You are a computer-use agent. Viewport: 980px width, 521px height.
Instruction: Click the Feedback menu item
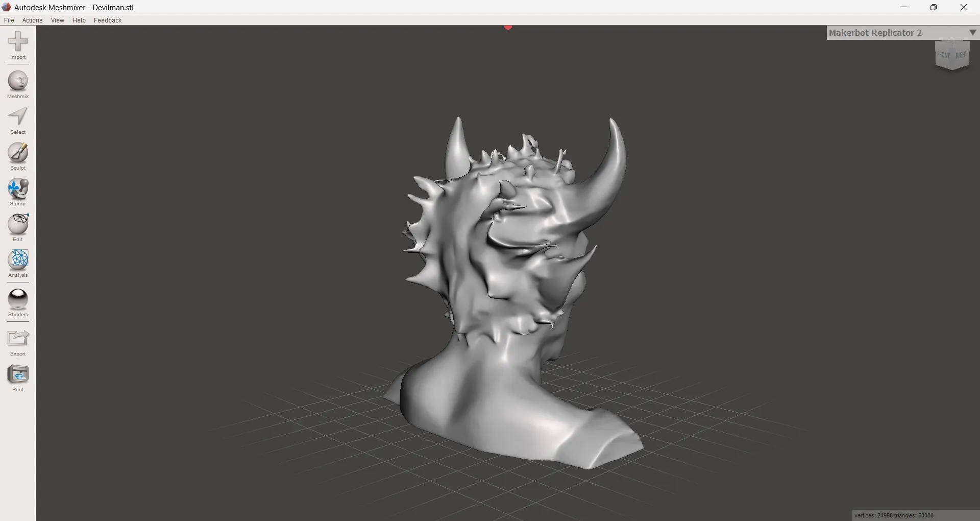[x=108, y=20]
